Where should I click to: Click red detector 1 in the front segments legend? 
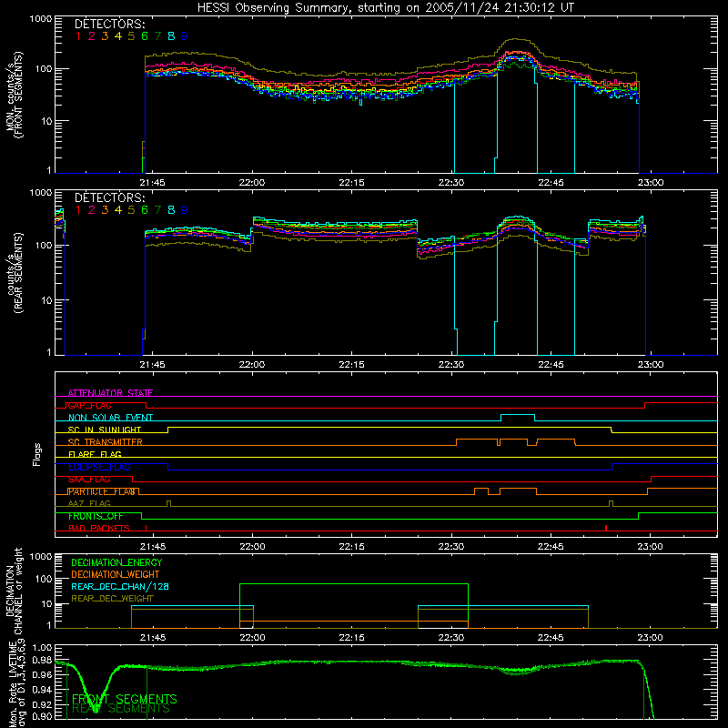tap(78, 36)
